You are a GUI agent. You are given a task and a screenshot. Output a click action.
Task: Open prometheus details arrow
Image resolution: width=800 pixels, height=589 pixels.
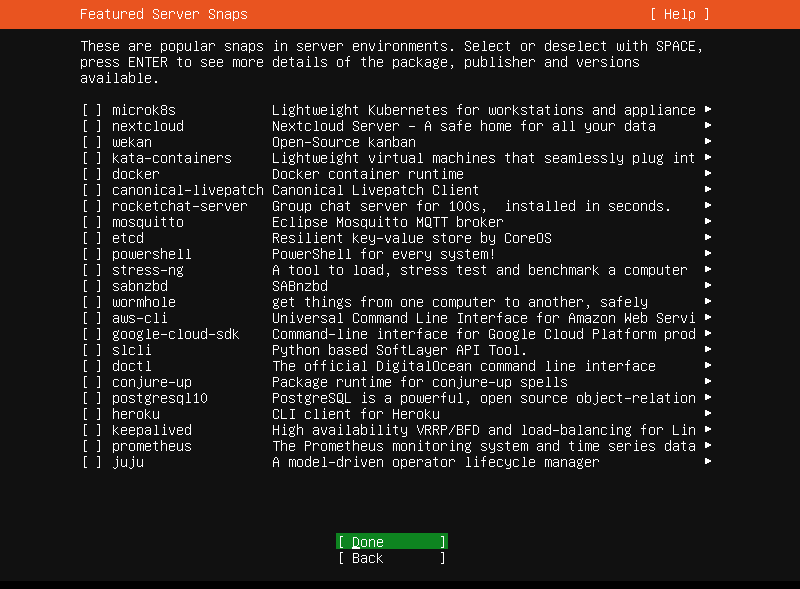(x=708, y=445)
